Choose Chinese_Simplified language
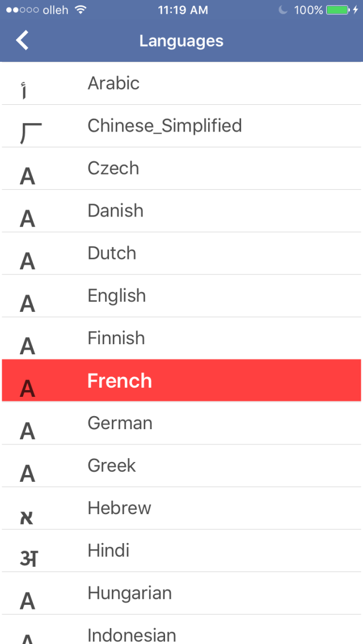Screen dimensions: 363x644 (164, 126)
